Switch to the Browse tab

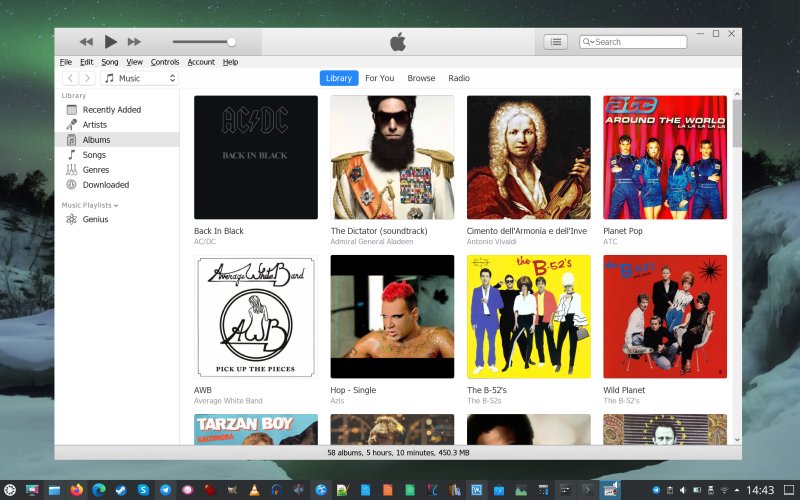[421, 78]
